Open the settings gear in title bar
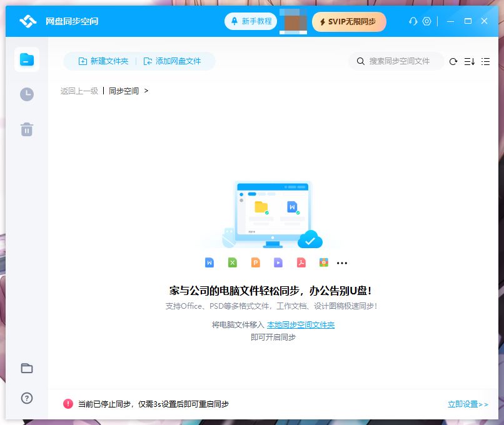This screenshot has width=504, height=425. pyautogui.click(x=426, y=21)
